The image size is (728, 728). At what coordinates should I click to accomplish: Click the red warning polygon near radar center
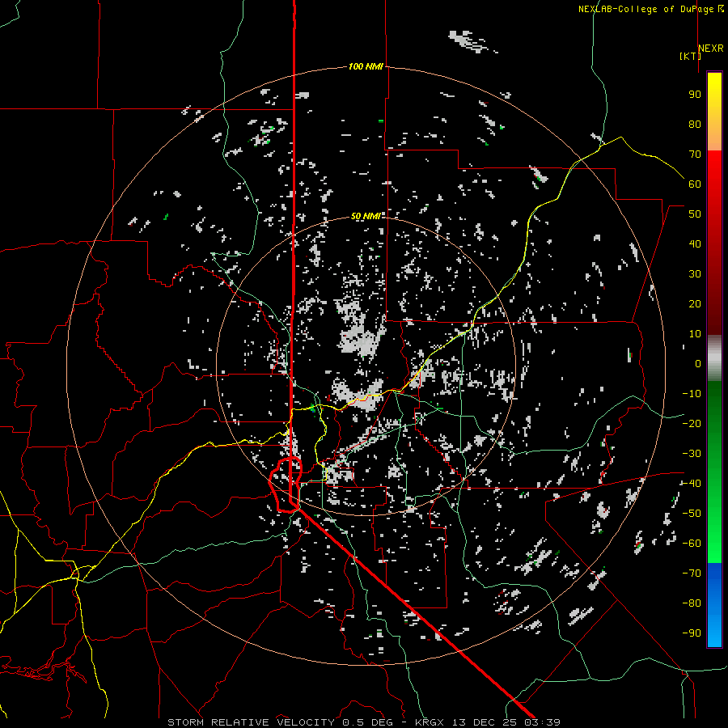pyautogui.click(x=285, y=485)
